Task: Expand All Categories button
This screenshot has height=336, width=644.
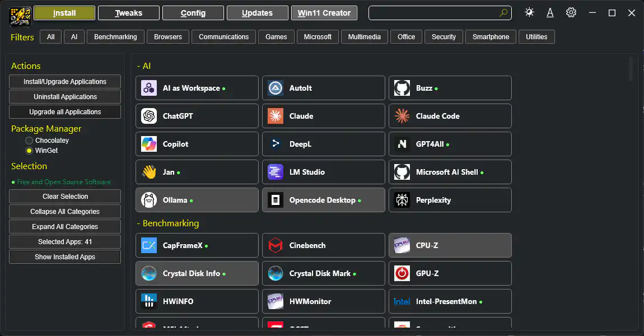Action: [65, 227]
